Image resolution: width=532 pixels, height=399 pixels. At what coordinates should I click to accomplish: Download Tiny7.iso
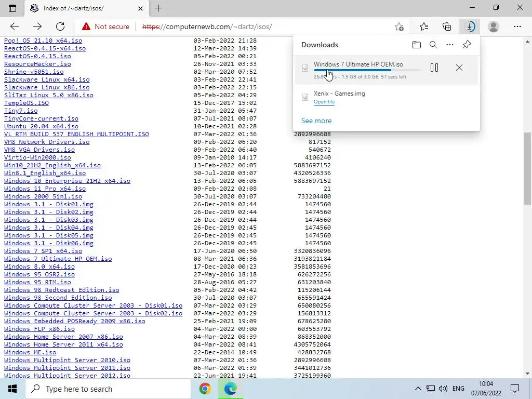coord(21,111)
